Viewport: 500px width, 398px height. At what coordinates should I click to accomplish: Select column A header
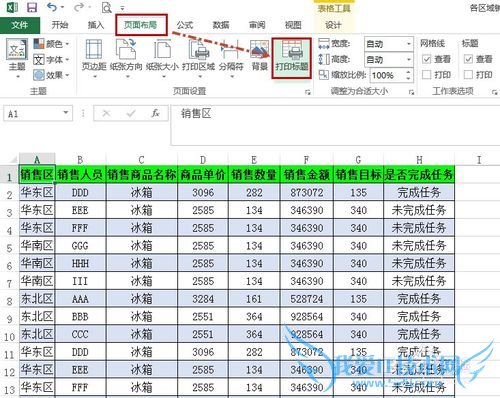pos(37,160)
